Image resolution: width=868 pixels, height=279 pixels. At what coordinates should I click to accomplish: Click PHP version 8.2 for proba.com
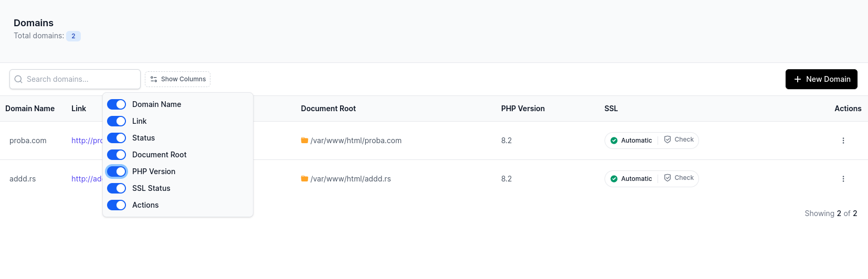tap(506, 141)
